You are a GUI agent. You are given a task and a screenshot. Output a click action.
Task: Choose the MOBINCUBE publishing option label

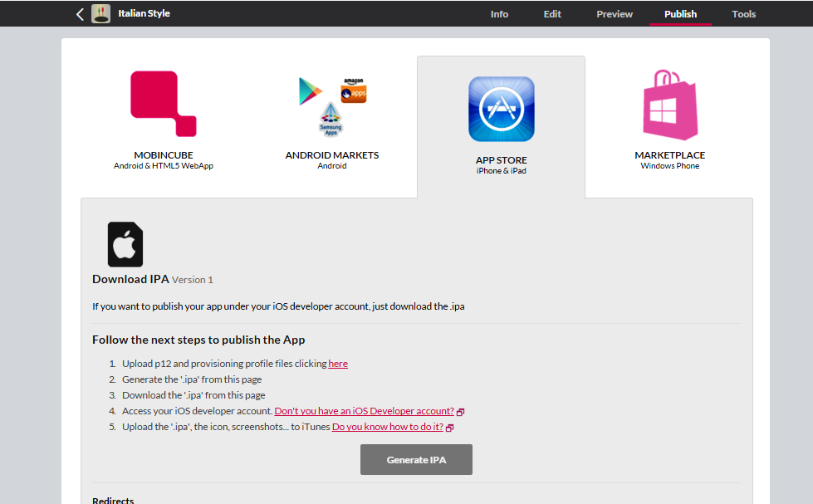[164, 155]
